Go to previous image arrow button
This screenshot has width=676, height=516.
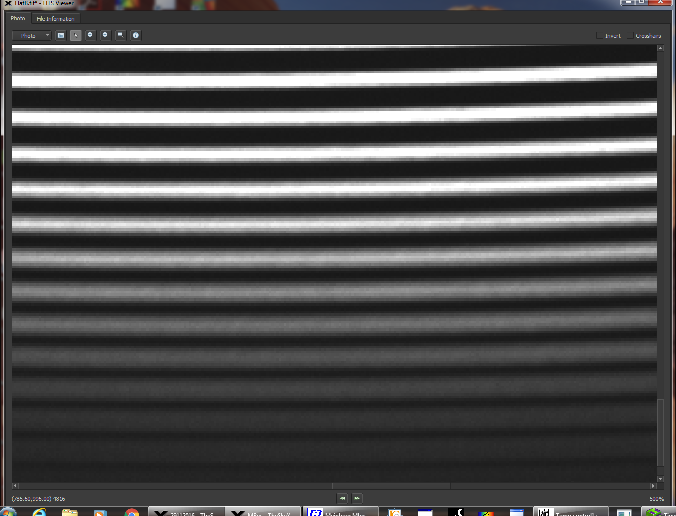point(342,497)
